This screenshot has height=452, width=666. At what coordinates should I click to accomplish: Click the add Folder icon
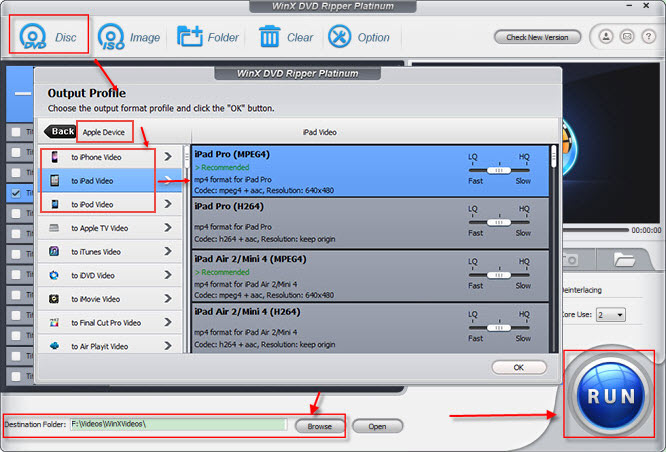tap(189, 37)
